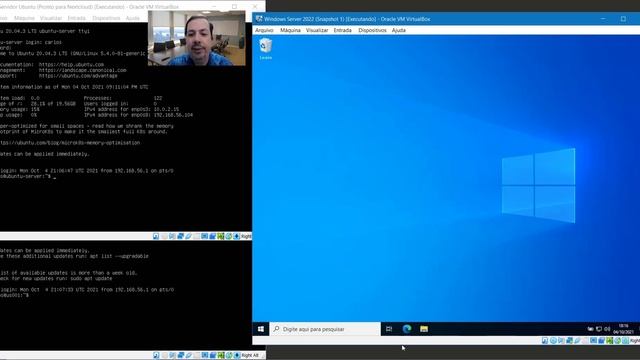640x360 pixels.
Task: Click audio indicator in Windows Server status bar
Action: pyautogui.click(x=561, y=340)
